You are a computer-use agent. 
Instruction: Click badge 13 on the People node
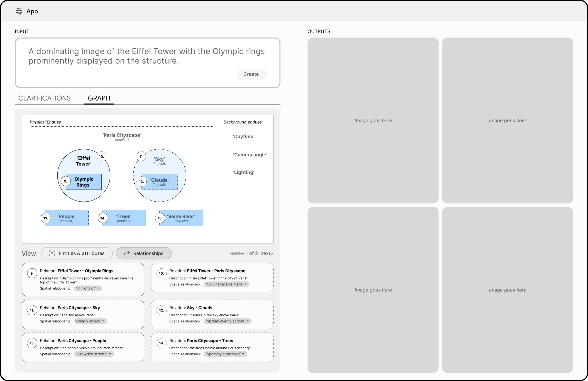45,218
